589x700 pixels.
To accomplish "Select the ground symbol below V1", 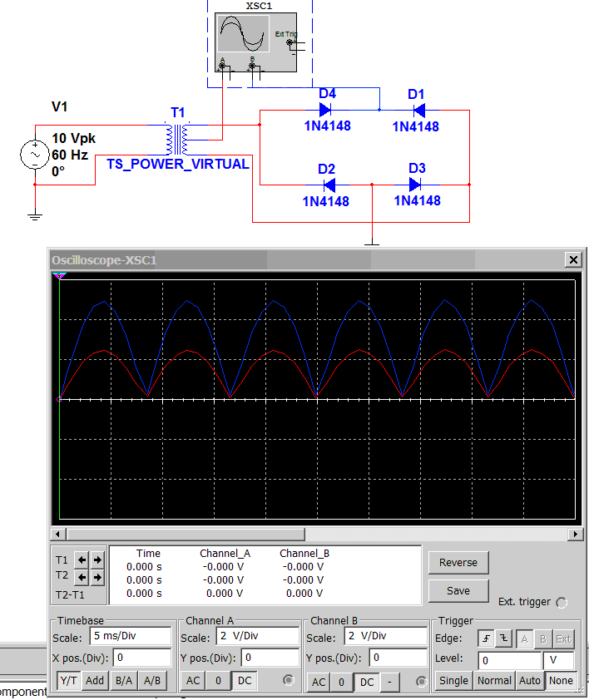I will (35, 216).
